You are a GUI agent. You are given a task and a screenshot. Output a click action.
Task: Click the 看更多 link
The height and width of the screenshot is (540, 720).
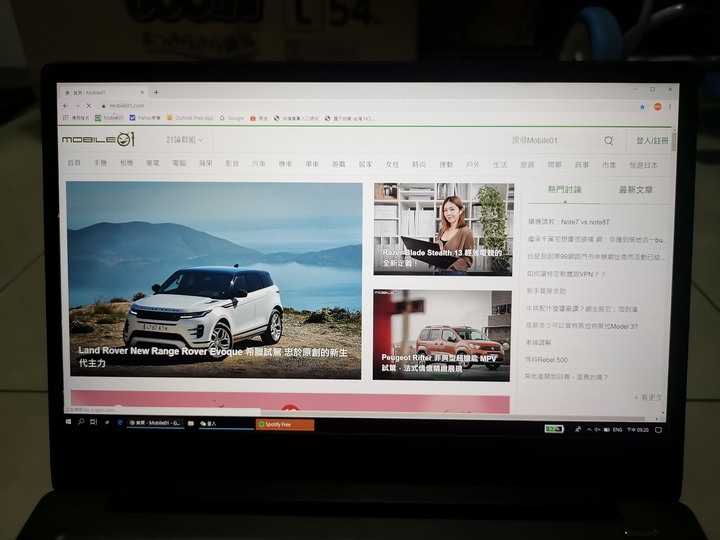click(x=648, y=397)
